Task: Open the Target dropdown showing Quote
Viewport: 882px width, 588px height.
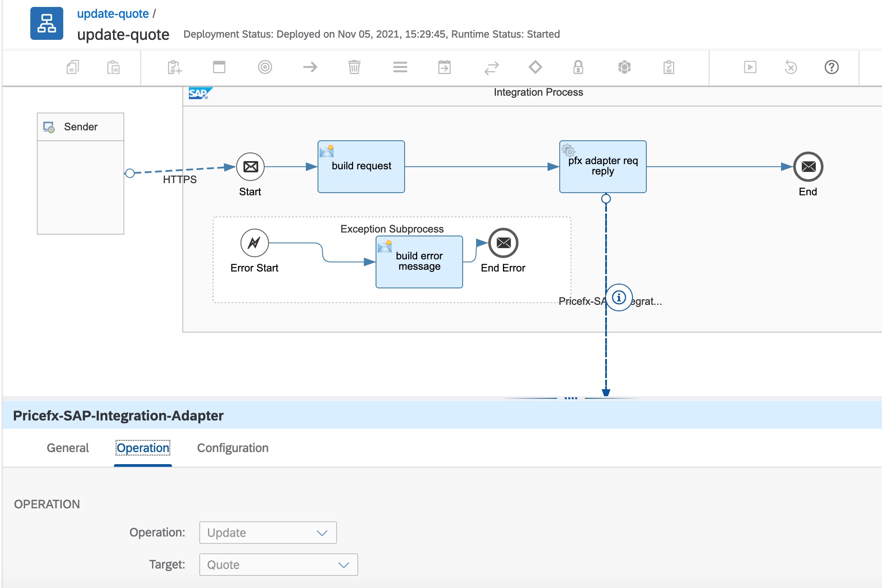Action: 278,565
